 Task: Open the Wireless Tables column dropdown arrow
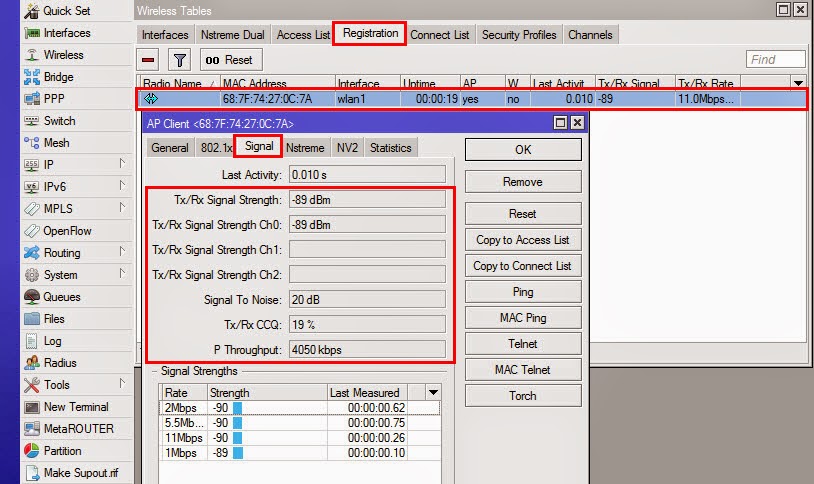(x=798, y=83)
